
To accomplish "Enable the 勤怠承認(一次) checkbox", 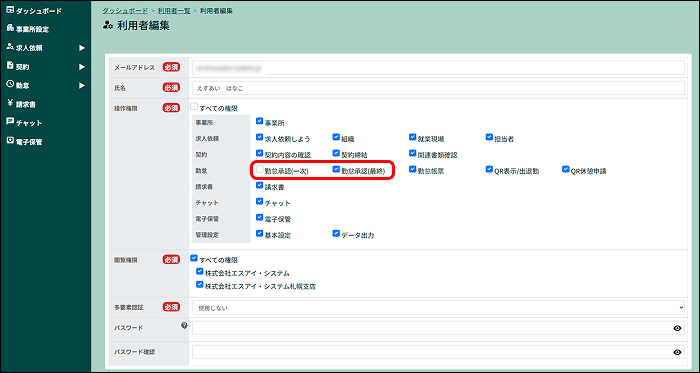I will coord(259,169).
